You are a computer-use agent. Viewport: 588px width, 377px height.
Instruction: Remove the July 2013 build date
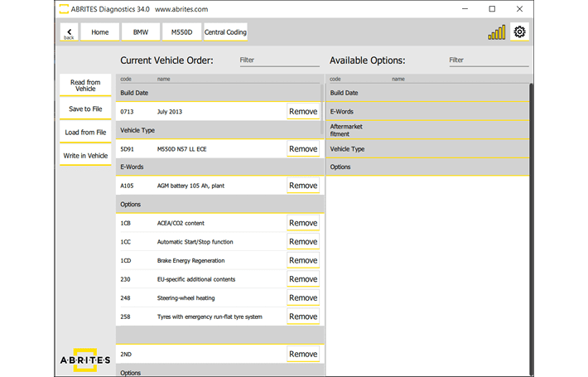302,111
